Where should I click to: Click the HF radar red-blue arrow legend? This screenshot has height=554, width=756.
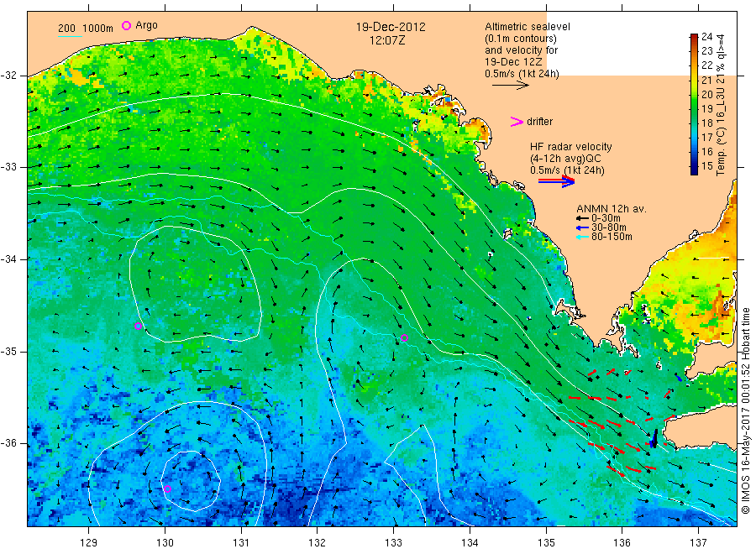point(556,181)
